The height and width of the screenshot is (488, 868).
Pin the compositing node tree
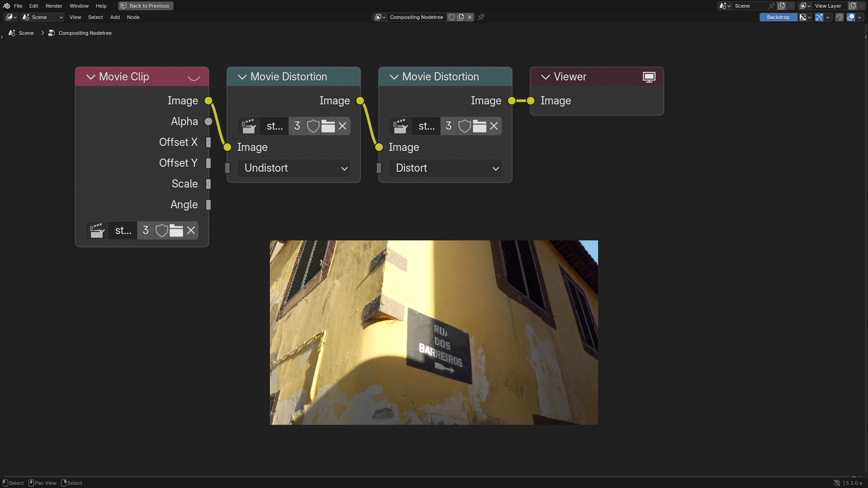point(481,17)
